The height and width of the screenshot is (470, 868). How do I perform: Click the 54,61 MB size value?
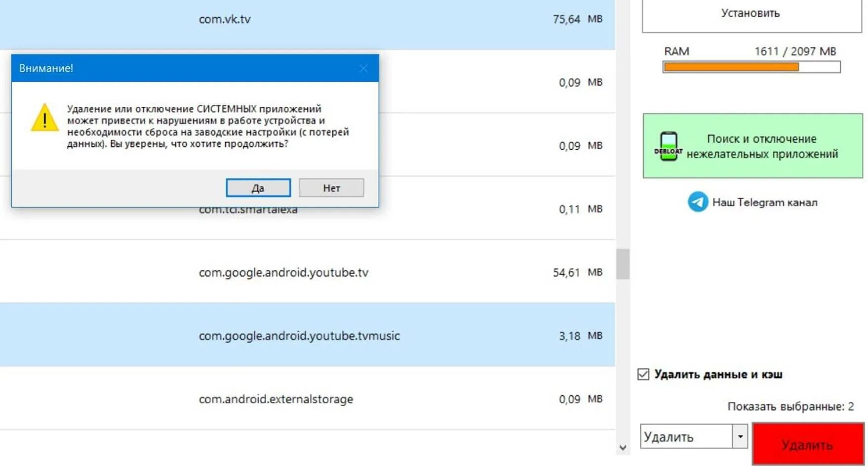(578, 272)
